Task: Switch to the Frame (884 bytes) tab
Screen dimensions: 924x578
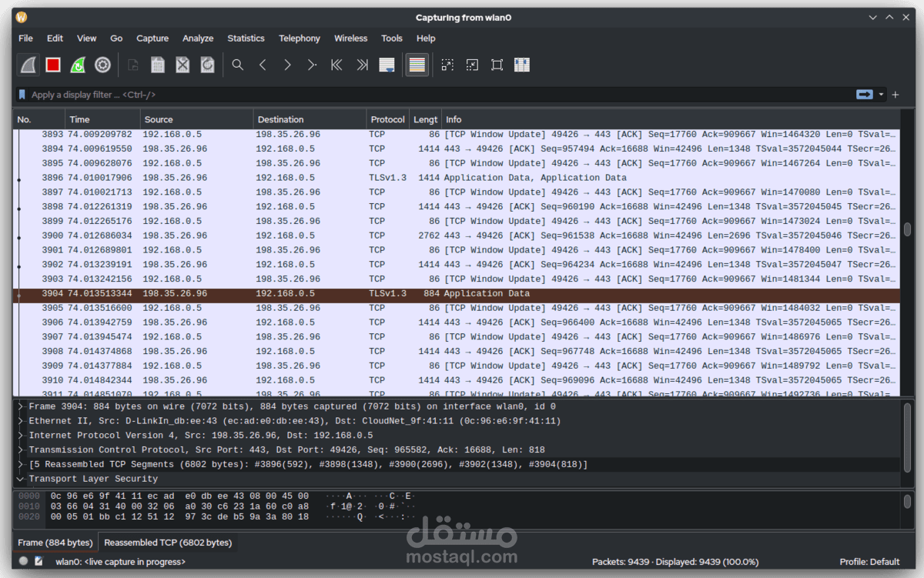Action: tap(55, 543)
